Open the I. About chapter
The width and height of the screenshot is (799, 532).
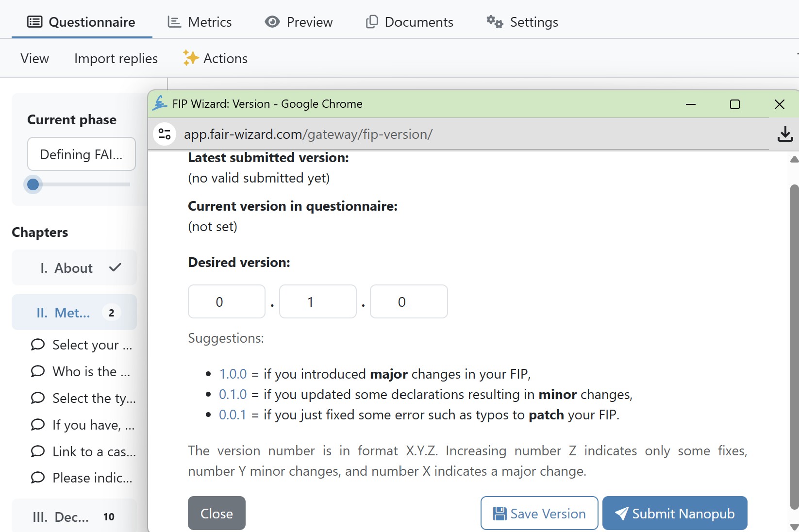click(x=74, y=267)
